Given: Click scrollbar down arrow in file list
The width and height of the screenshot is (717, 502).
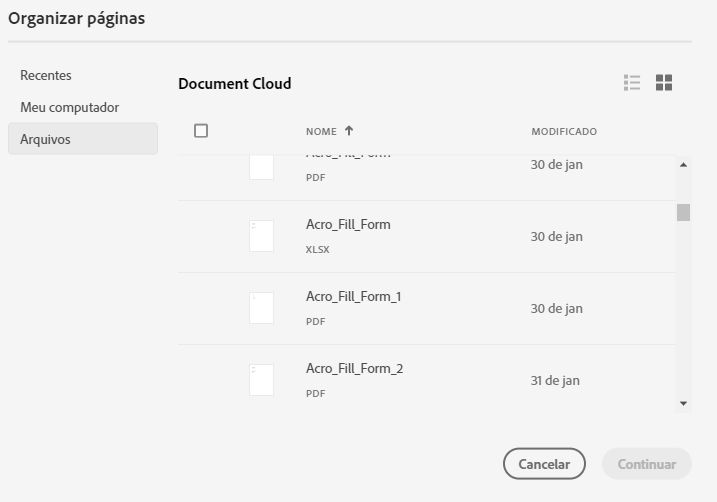Looking at the screenshot, I should 683,403.
